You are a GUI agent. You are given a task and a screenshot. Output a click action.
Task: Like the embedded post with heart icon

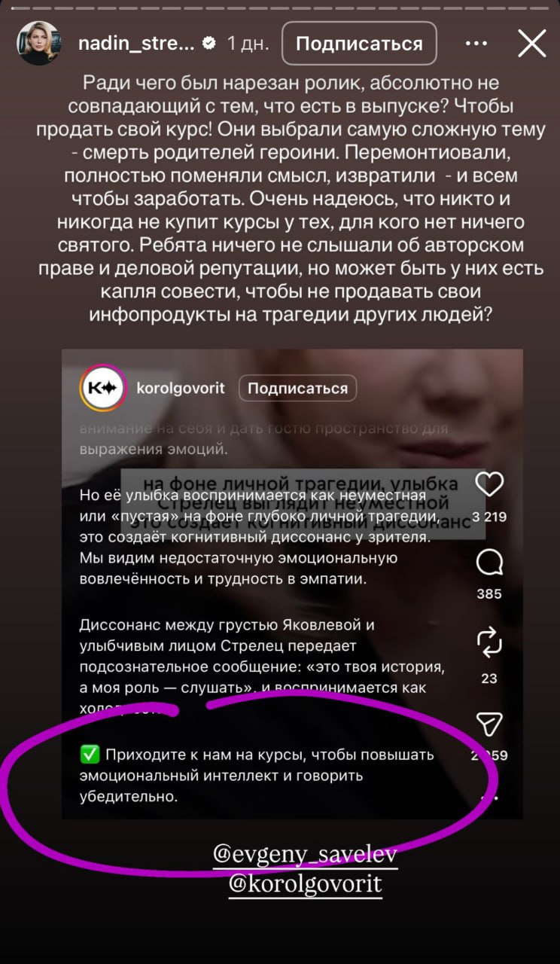pos(489,484)
